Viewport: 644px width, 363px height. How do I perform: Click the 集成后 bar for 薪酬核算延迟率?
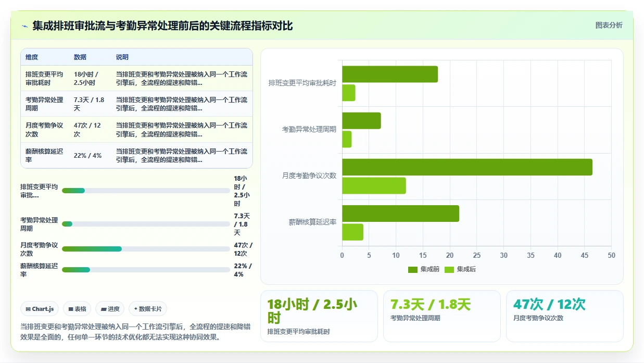pyautogui.click(x=352, y=232)
